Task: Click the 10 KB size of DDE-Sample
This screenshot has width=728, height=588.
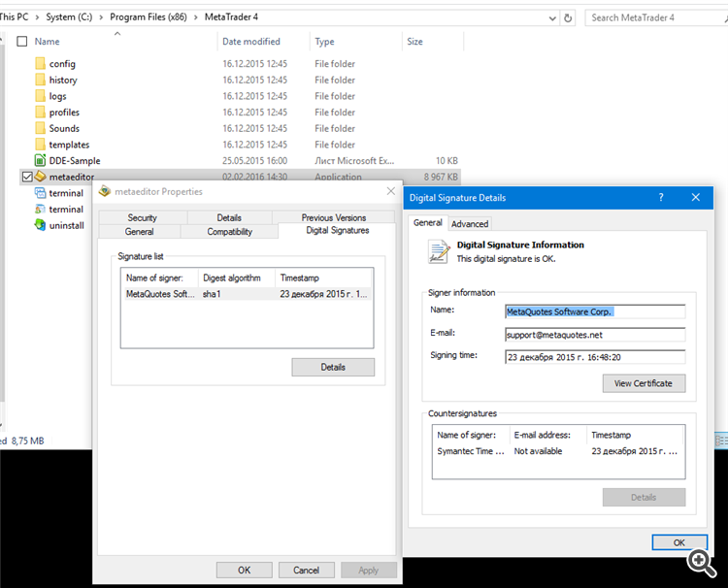Action: click(x=447, y=160)
